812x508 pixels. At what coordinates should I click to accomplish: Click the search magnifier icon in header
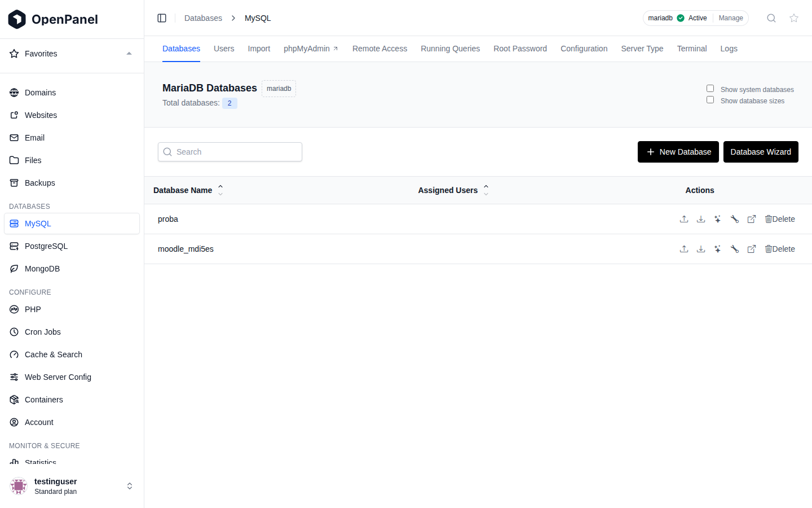[x=771, y=18]
